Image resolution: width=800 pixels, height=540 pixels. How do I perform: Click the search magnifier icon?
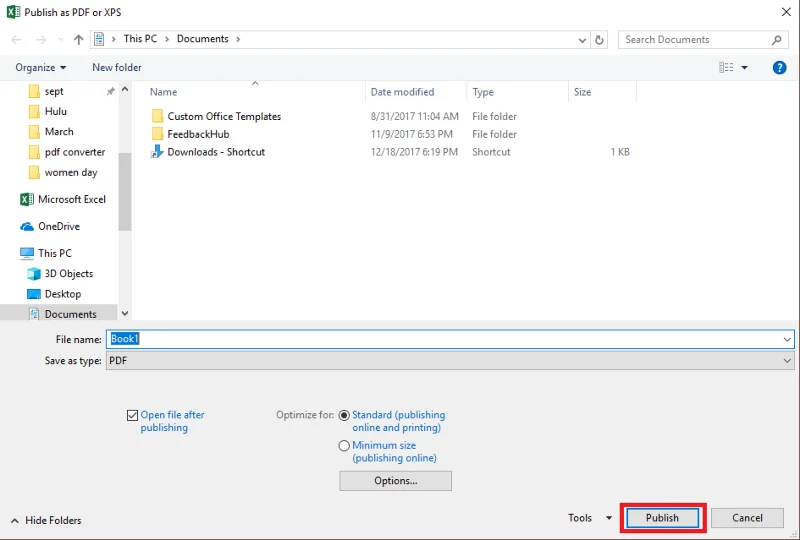[x=777, y=40]
